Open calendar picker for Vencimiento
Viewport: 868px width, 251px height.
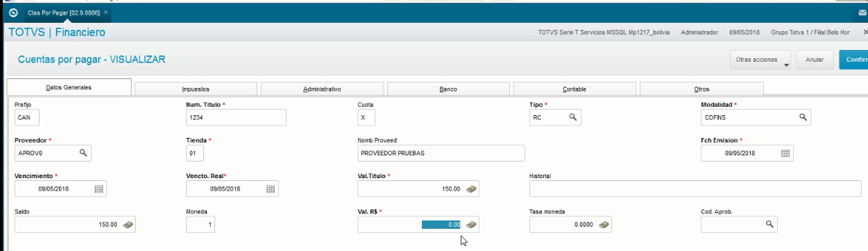pos(99,189)
